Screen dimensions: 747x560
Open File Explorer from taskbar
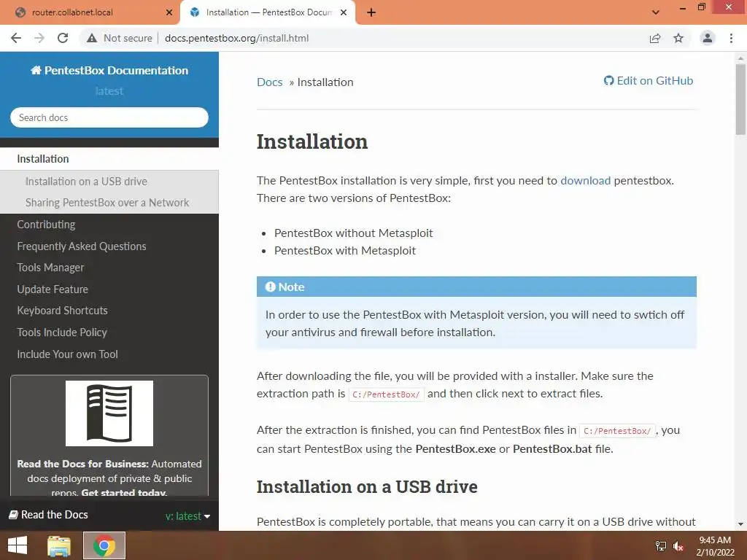[x=59, y=545]
